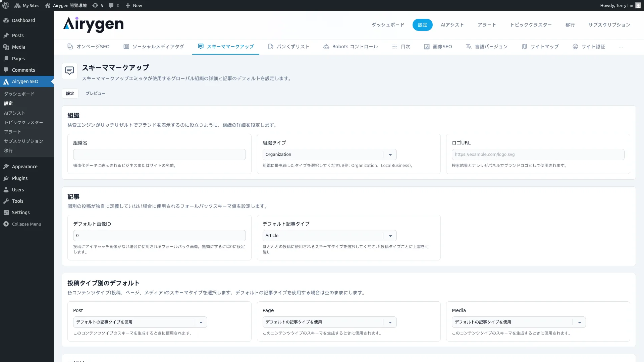
Task: Click the schema markup heading icon
Action: tap(70, 71)
